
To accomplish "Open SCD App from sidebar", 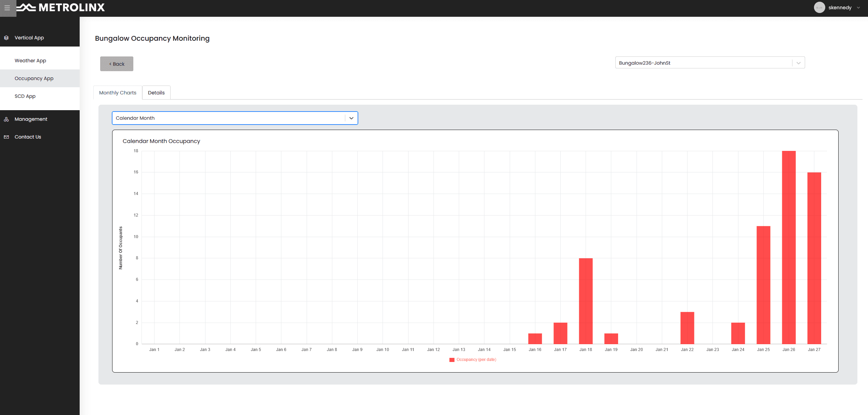I will pos(40,96).
